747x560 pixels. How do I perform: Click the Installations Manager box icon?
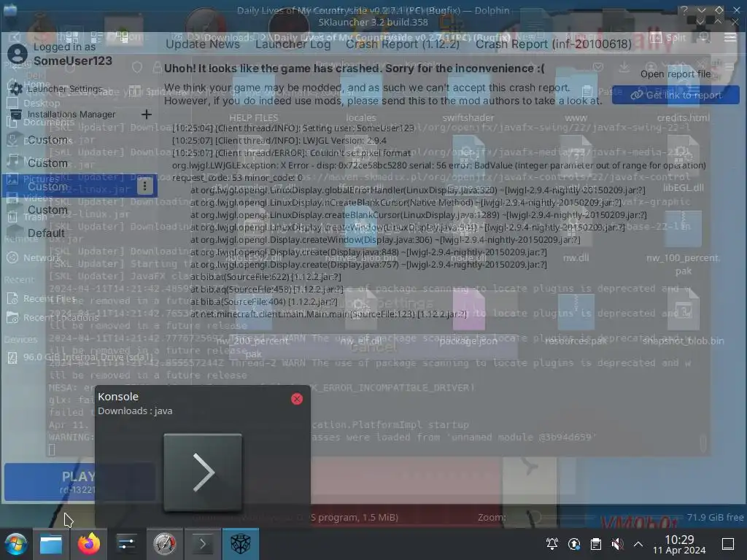(16, 114)
